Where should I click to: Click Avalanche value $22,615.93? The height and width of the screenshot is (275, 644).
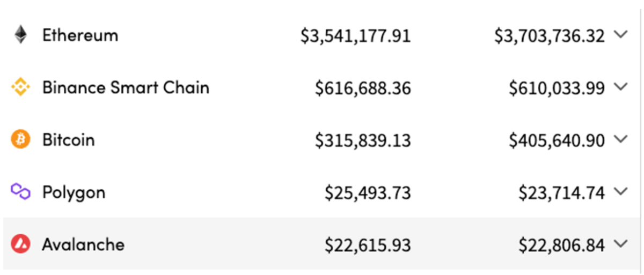[368, 246]
